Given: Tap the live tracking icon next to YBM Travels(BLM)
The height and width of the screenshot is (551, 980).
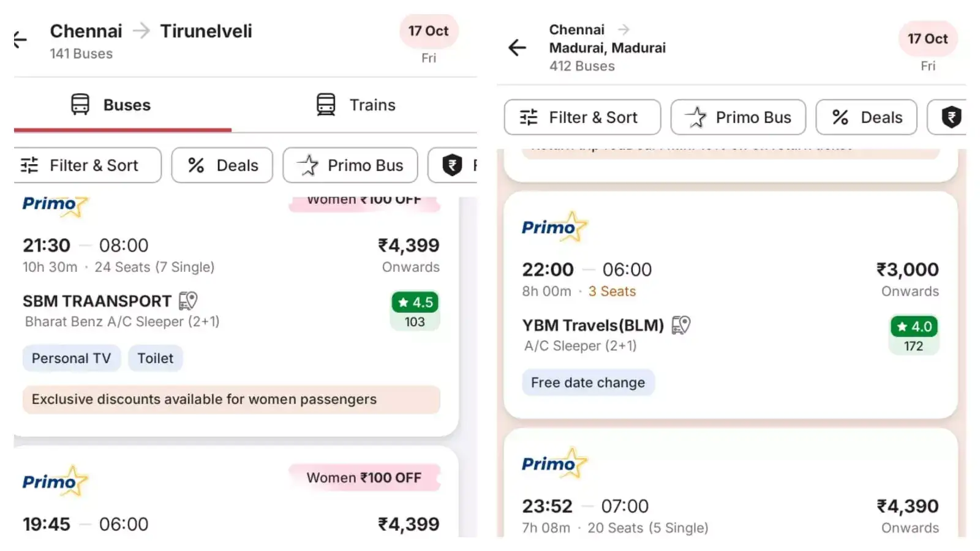Looking at the screenshot, I should pos(682,325).
